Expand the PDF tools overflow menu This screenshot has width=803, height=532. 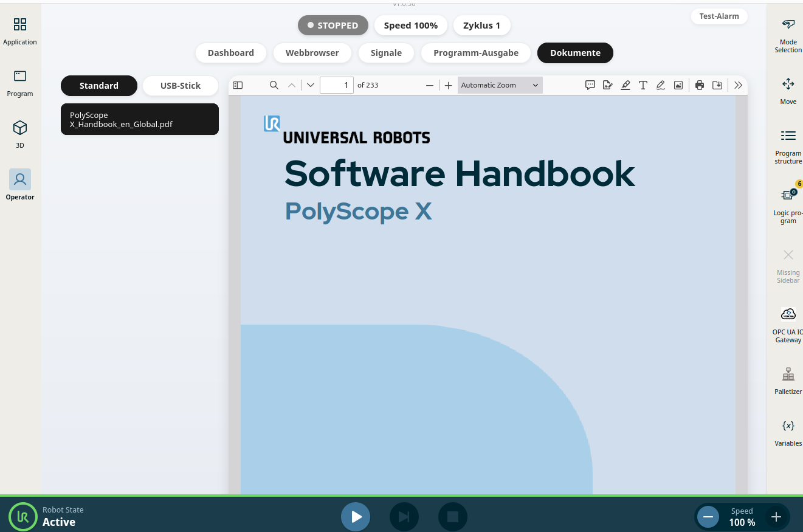click(x=738, y=85)
